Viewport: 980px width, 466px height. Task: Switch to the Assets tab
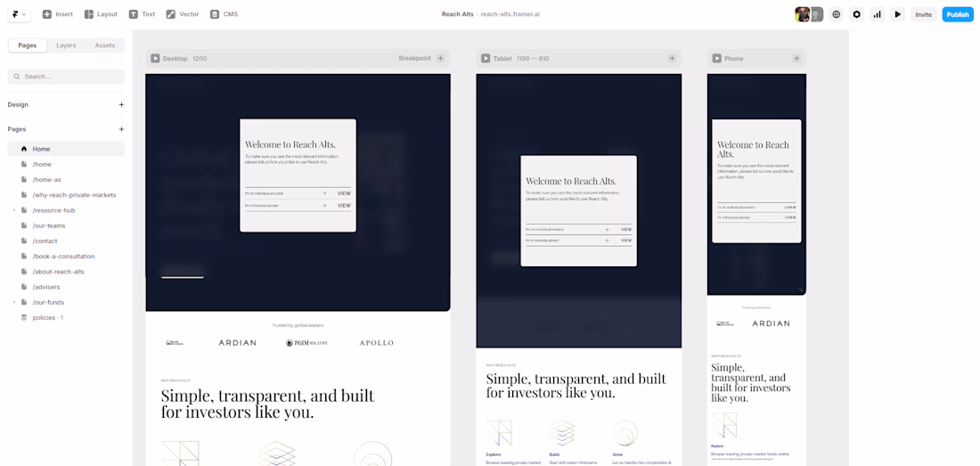(x=105, y=45)
